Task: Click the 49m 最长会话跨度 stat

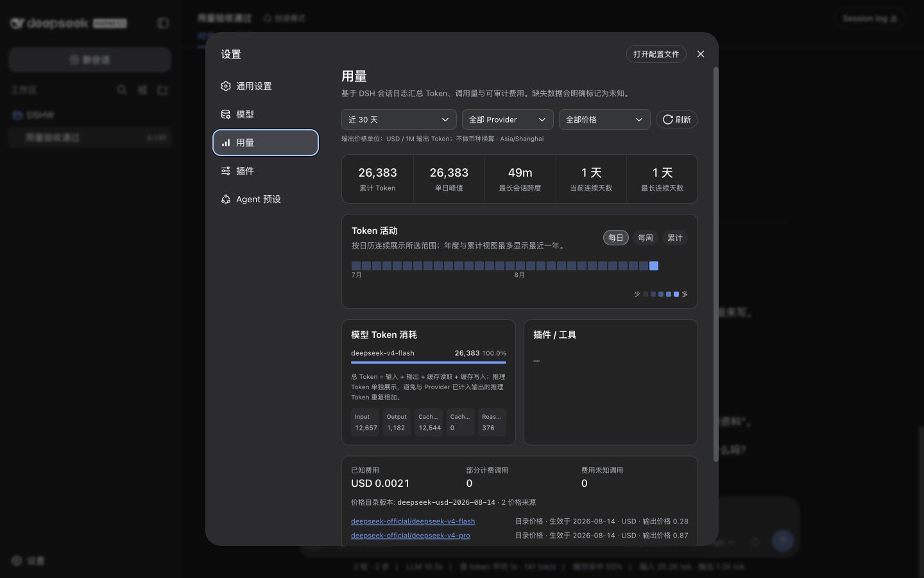Action: 520,179
